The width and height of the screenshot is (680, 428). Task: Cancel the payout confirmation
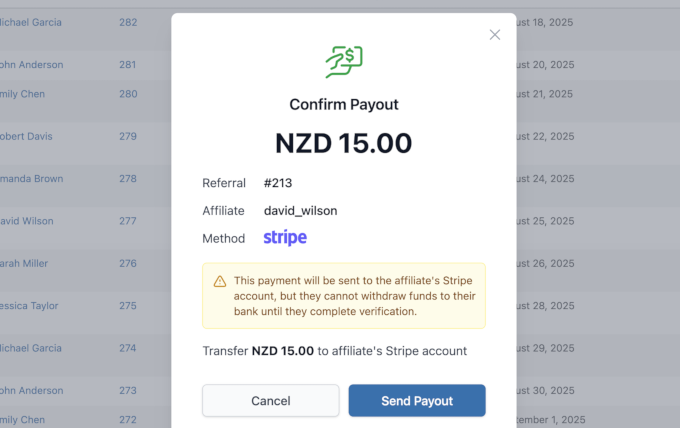(270, 401)
